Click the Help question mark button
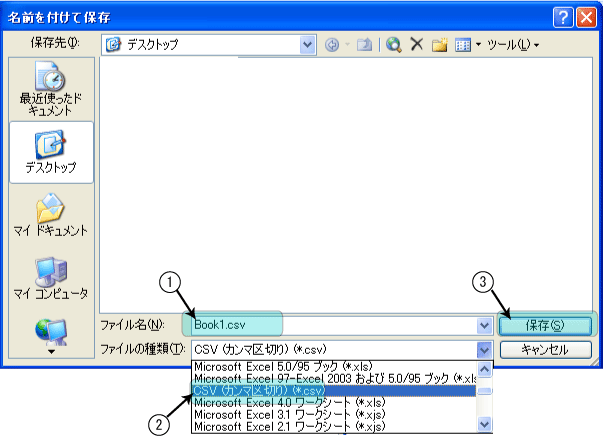Screen dimensions: 603x436 click(563, 17)
